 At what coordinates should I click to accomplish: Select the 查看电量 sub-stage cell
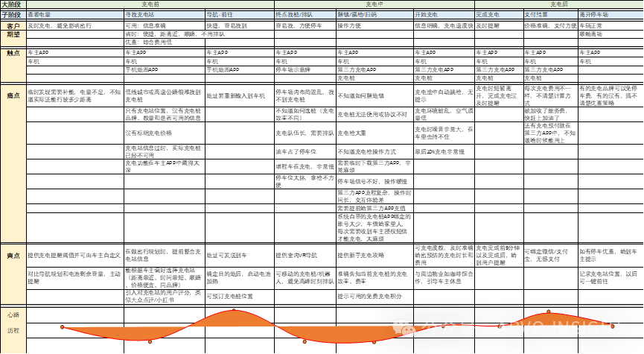point(74,14)
